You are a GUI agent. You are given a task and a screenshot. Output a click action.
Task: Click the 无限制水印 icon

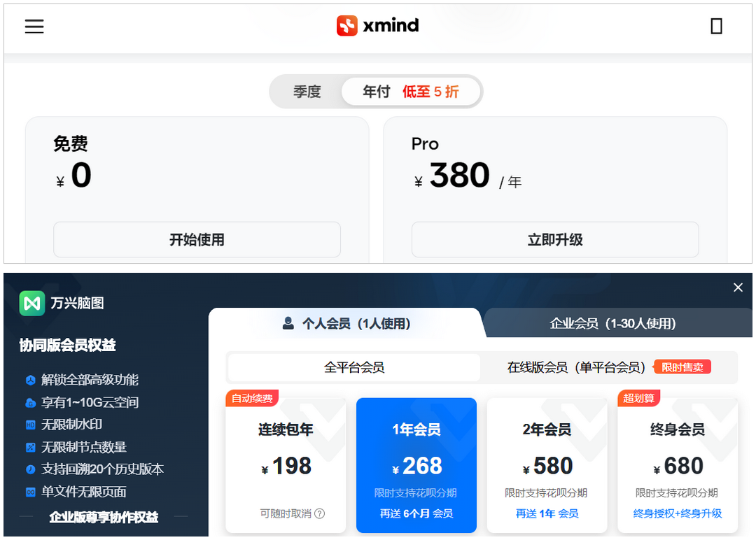click(31, 425)
